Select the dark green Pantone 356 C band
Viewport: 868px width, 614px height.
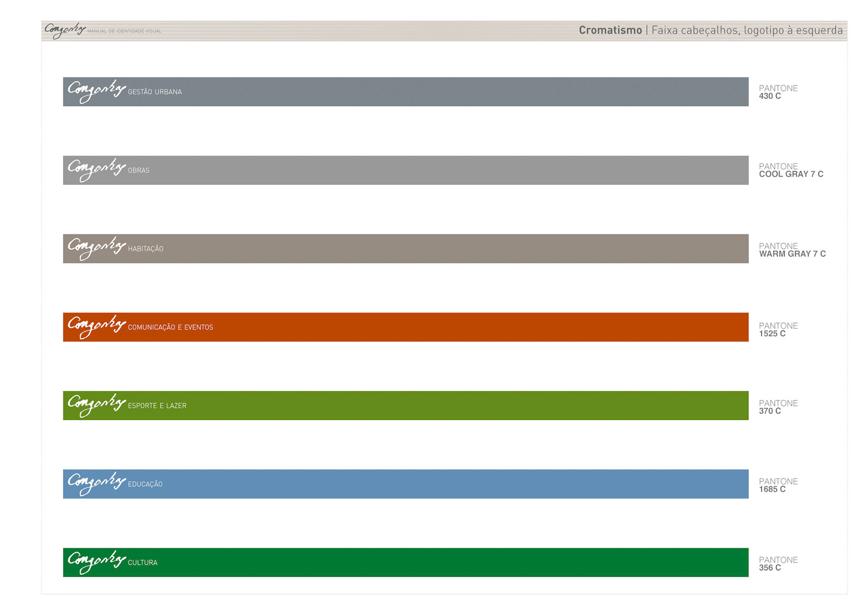click(406, 562)
